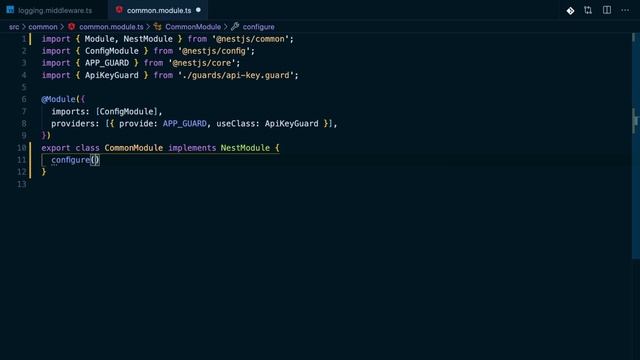640x360 pixels.
Task: Click the wrench icon before configure breadcrumb
Action: 235,27
